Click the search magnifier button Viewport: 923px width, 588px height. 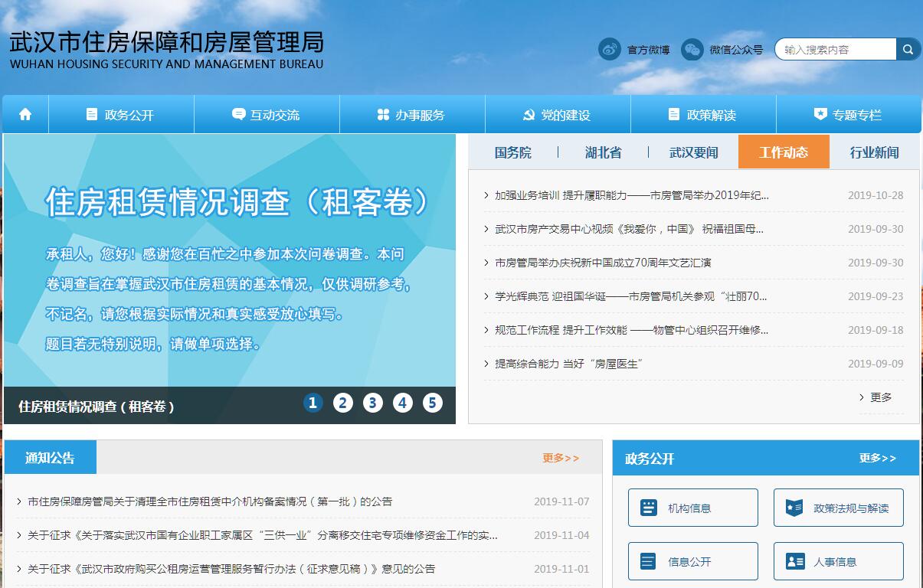(908, 50)
